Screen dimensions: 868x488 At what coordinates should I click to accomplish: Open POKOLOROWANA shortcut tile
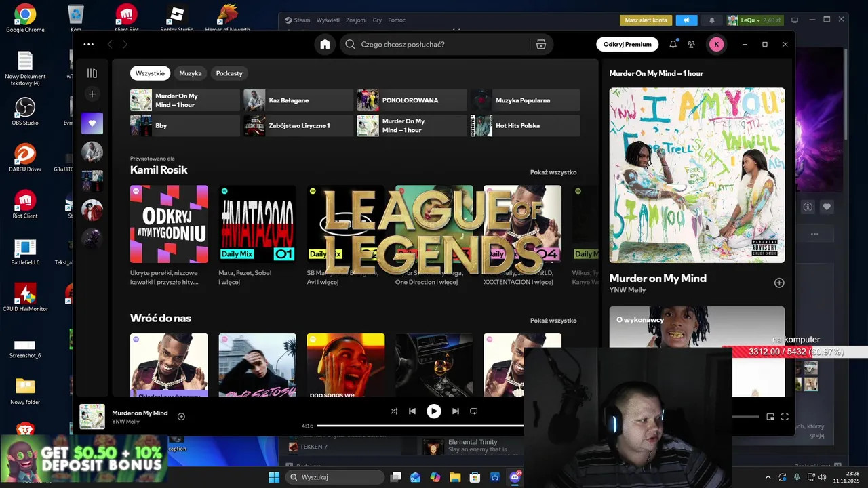[x=412, y=100]
